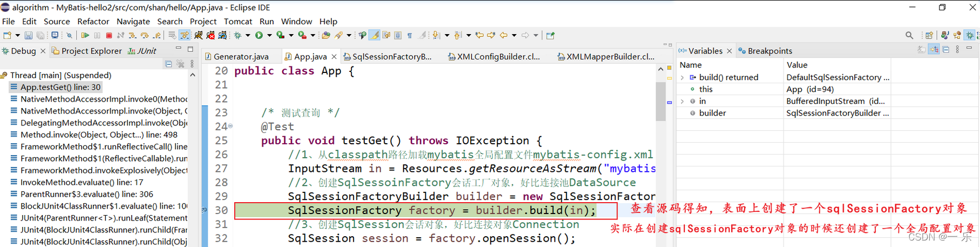
Task: Start Tomcat with the cat icon
Action: (199, 35)
